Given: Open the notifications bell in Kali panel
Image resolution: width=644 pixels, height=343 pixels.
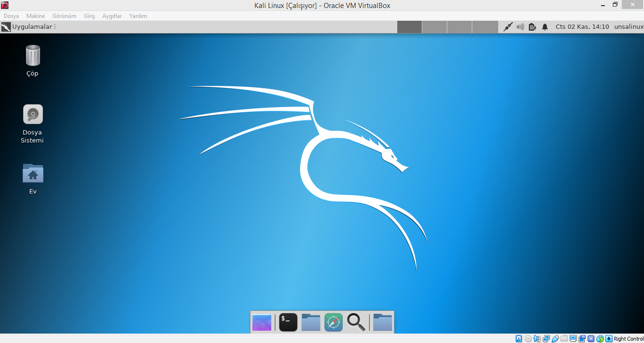Looking at the screenshot, I should 545,27.
